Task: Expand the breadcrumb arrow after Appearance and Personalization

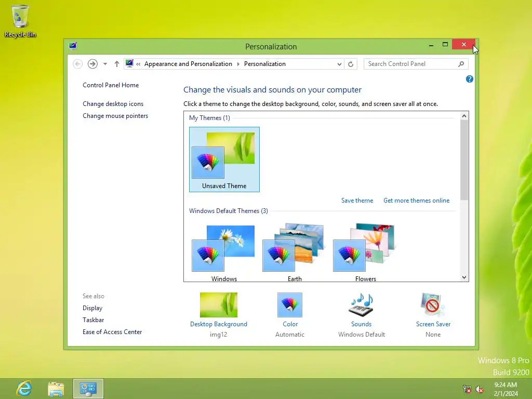Action: coord(238,64)
